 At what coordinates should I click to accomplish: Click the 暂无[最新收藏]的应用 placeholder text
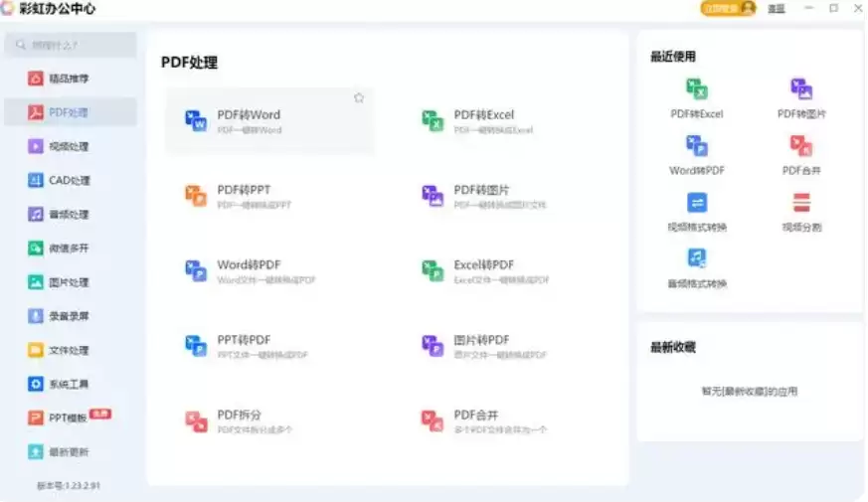(750, 392)
